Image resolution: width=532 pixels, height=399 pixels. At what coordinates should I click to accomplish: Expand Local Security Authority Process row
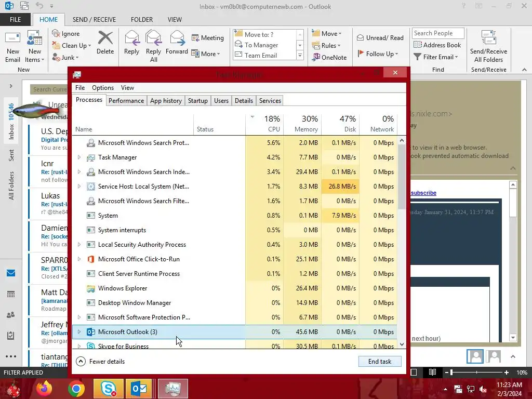(x=79, y=245)
